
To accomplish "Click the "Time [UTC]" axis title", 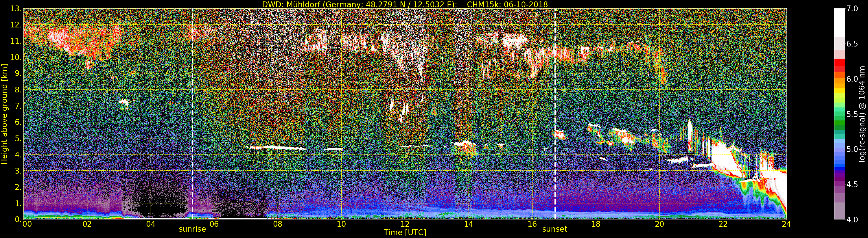I will [x=405, y=233].
